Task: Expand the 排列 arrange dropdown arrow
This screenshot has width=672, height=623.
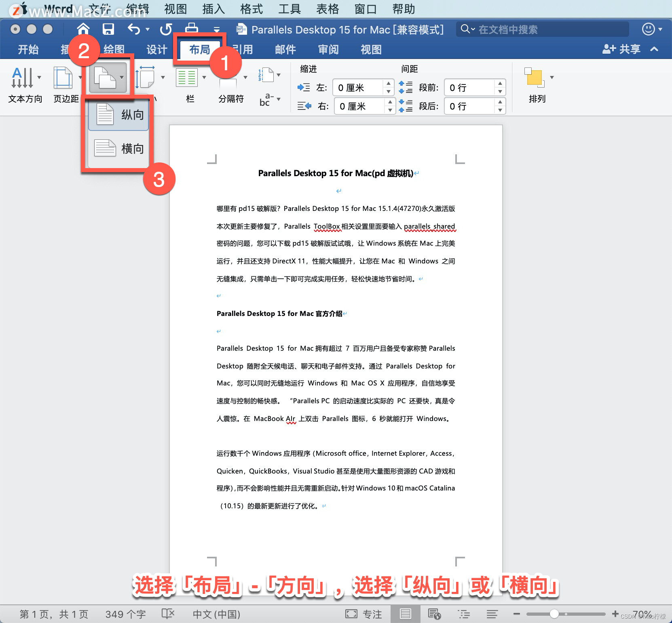Action: tap(552, 77)
